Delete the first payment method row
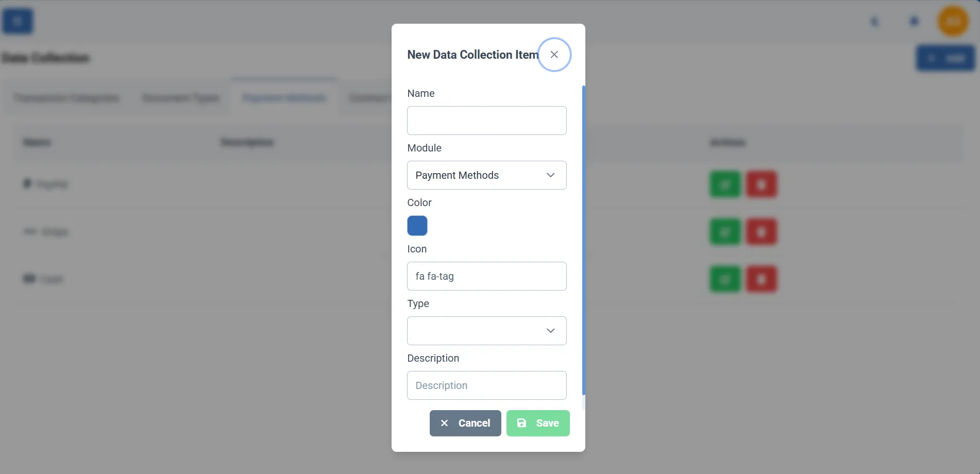980x474 pixels. coord(762,184)
